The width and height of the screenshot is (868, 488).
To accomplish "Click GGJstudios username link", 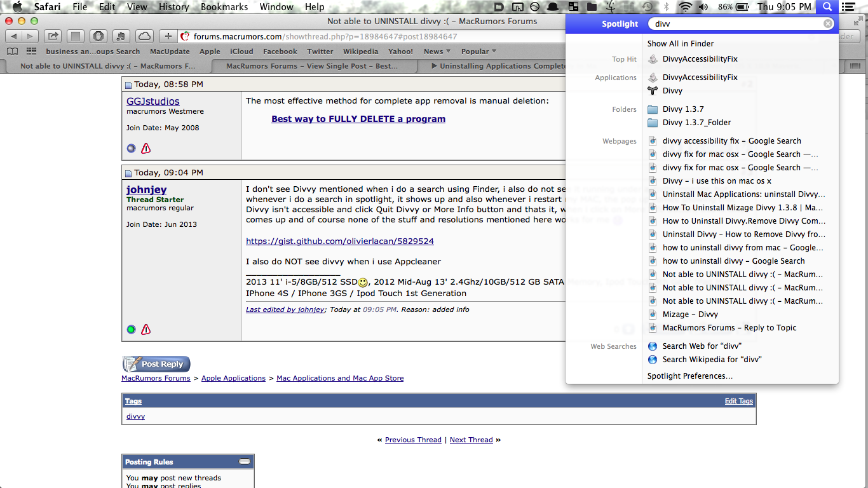I will tap(153, 101).
